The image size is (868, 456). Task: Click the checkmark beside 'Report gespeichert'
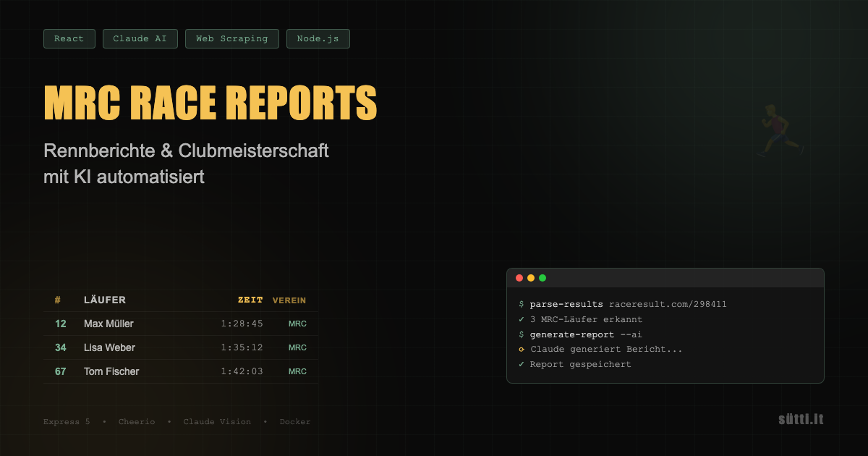(x=522, y=364)
